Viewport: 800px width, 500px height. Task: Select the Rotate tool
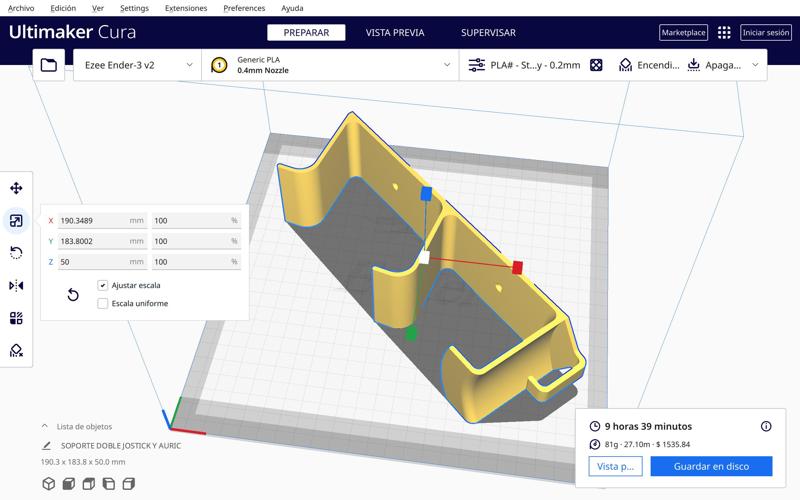click(x=16, y=253)
